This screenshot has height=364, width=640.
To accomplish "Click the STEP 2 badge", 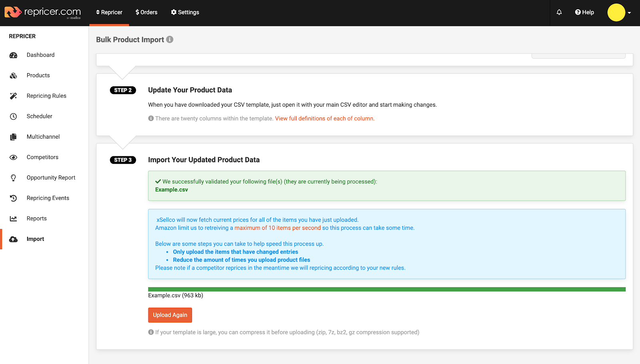I will point(123,90).
